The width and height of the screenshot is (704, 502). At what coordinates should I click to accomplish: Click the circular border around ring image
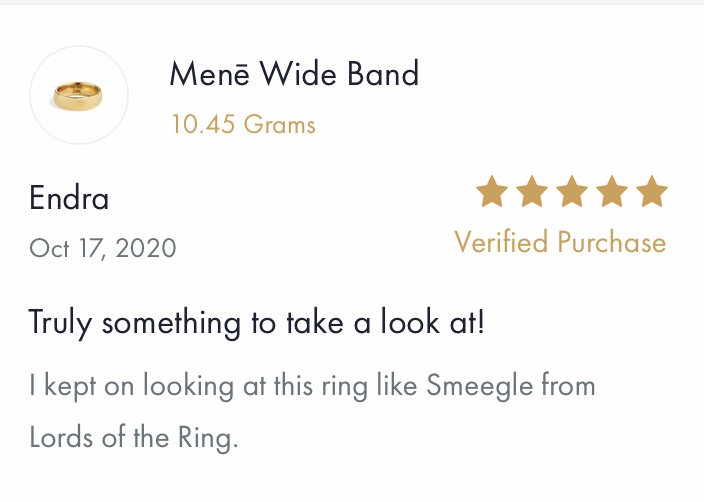click(79, 47)
